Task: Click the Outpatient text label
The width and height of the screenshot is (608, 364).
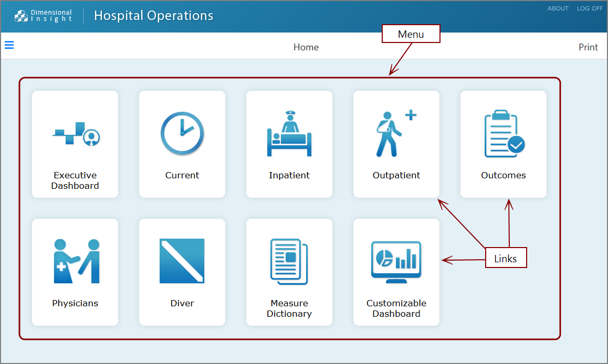Action: click(396, 175)
